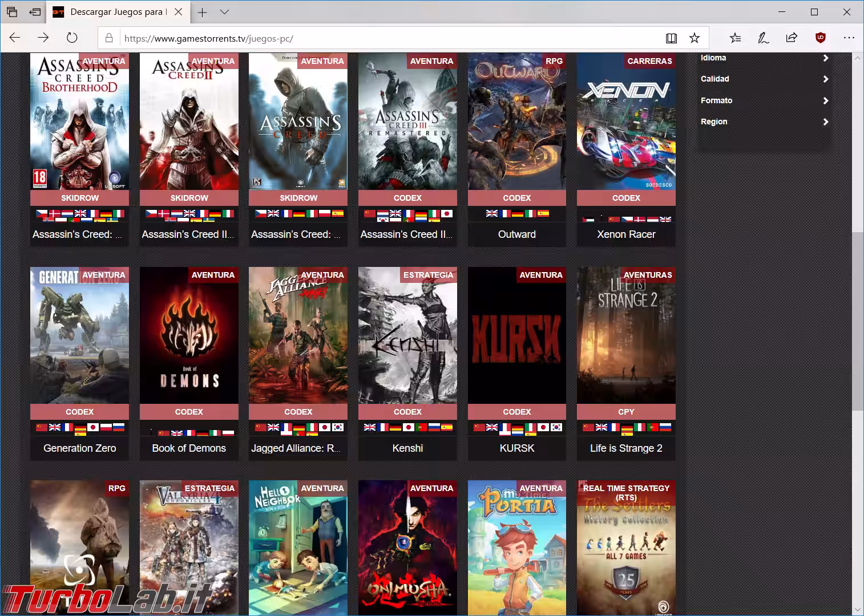Image resolution: width=864 pixels, height=616 pixels.
Task: Open the Hello Neighbor cover
Action: point(298,548)
